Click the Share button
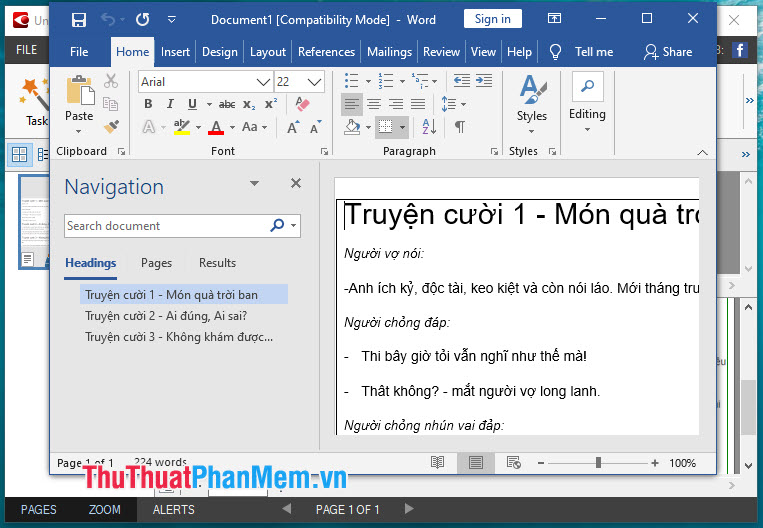 pyautogui.click(x=668, y=52)
